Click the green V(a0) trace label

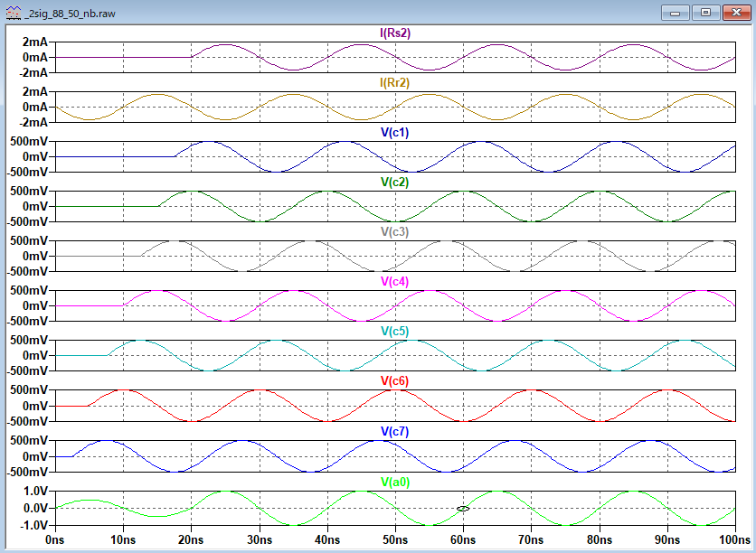tap(395, 482)
